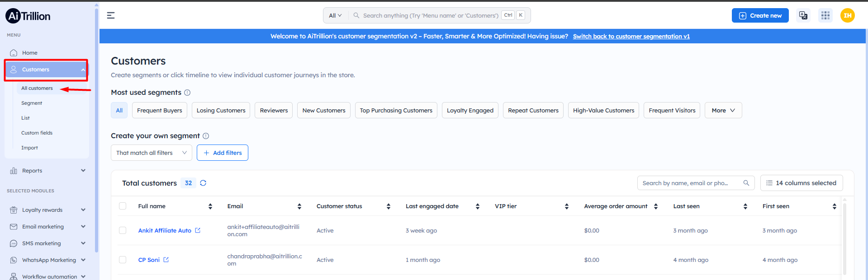
Task: Refresh the total customers count
Action: (203, 183)
